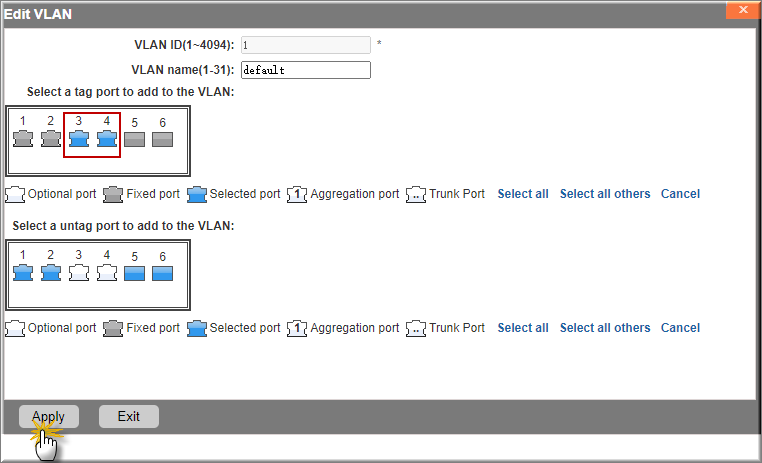Toggle untag port 1
Viewport: 762px width, 463px height.
coord(23,273)
